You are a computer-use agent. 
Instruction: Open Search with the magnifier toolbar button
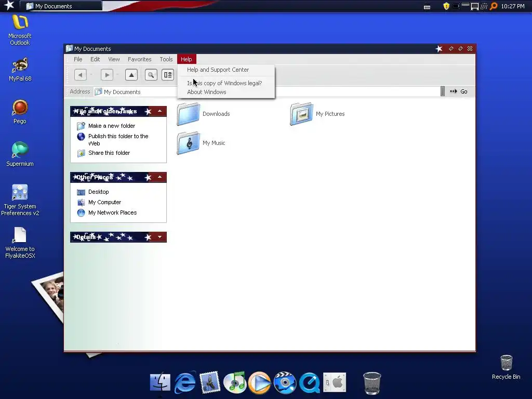tap(151, 75)
